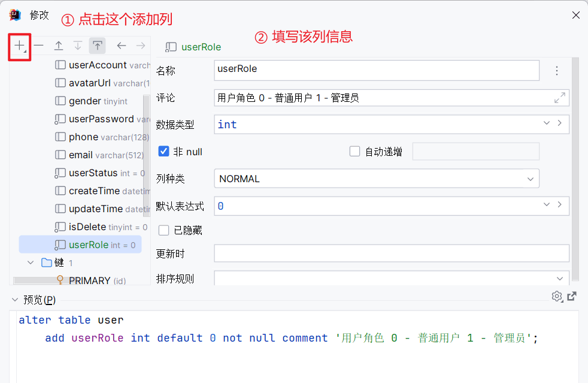Image resolution: width=588 pixels, height=383 pixels.
Task: Open preview in external window icon
Action: pyautogui.click(x=572, y=296)
